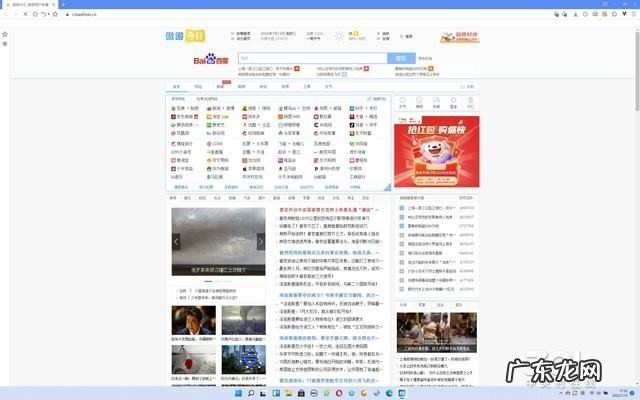Launch Opera from the taskbar

point(339,393)
